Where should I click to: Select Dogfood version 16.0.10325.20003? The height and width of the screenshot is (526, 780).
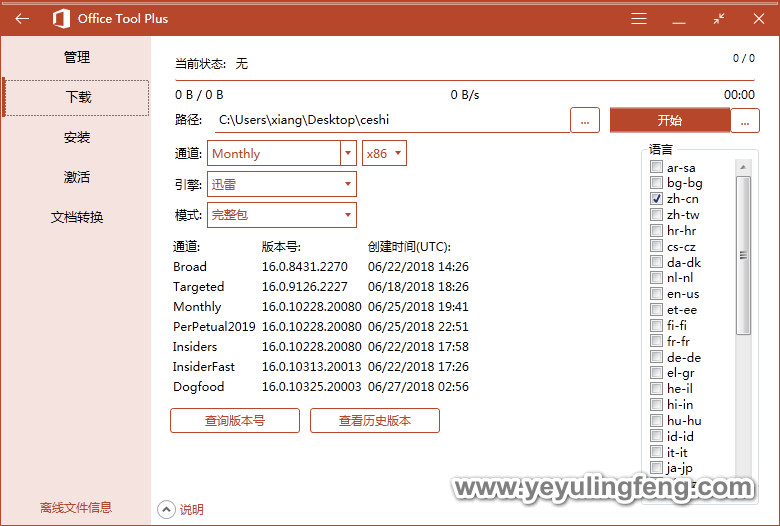(x=311, y=387)
